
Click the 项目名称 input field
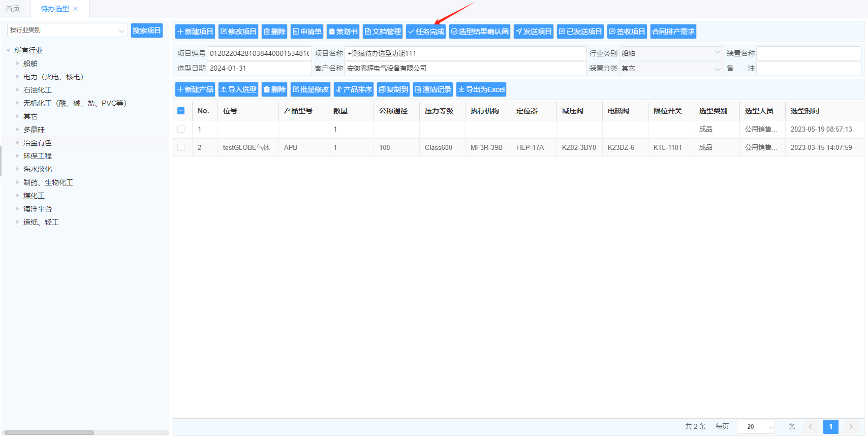465,53
